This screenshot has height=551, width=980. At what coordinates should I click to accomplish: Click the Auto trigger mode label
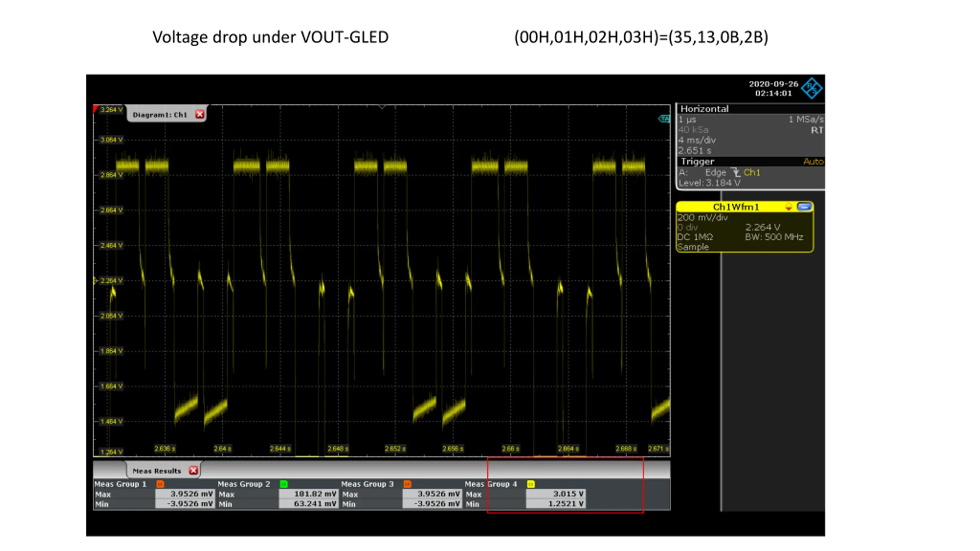pyautogui.click(x=813, y=161)
